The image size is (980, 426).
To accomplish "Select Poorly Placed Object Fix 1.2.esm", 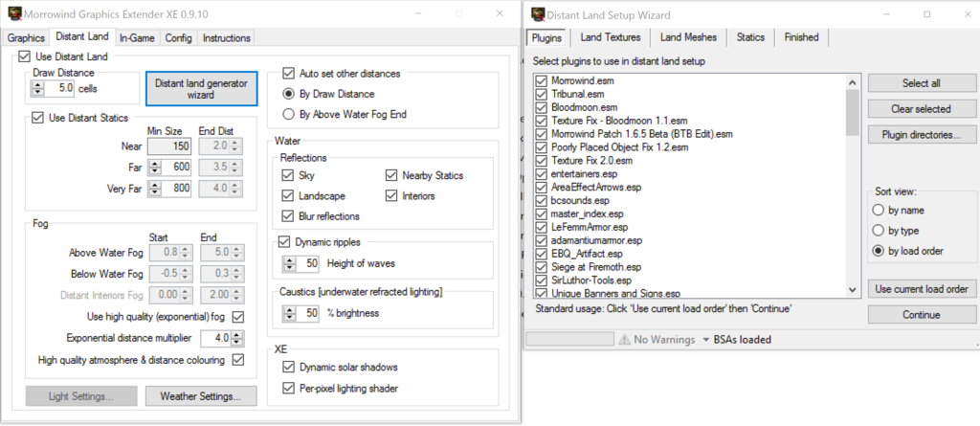I will coord(620,147).
